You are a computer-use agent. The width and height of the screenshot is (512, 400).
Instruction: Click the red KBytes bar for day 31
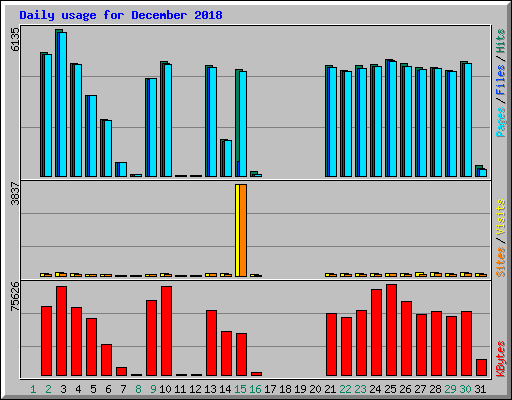pos(481,368)
